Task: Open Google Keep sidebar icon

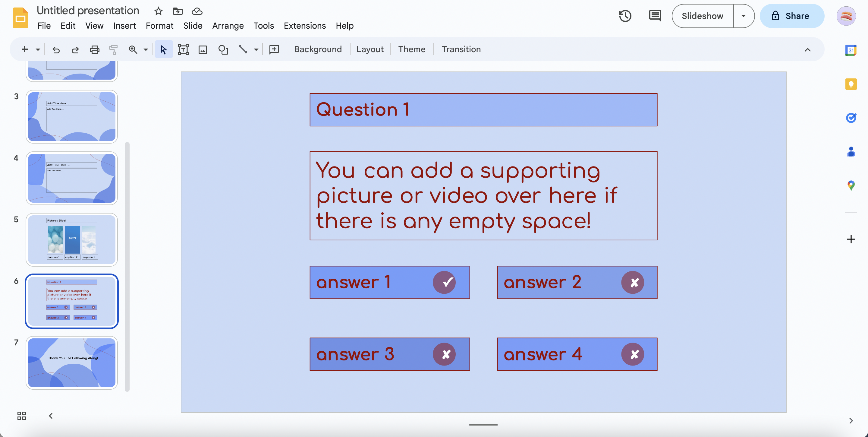Action: (x=851, y=84)
